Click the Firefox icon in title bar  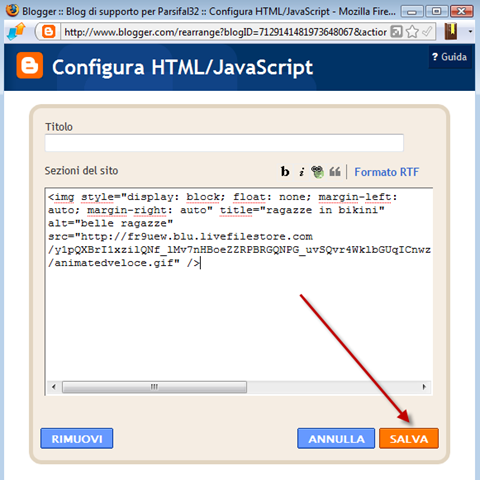pos(12,11)
